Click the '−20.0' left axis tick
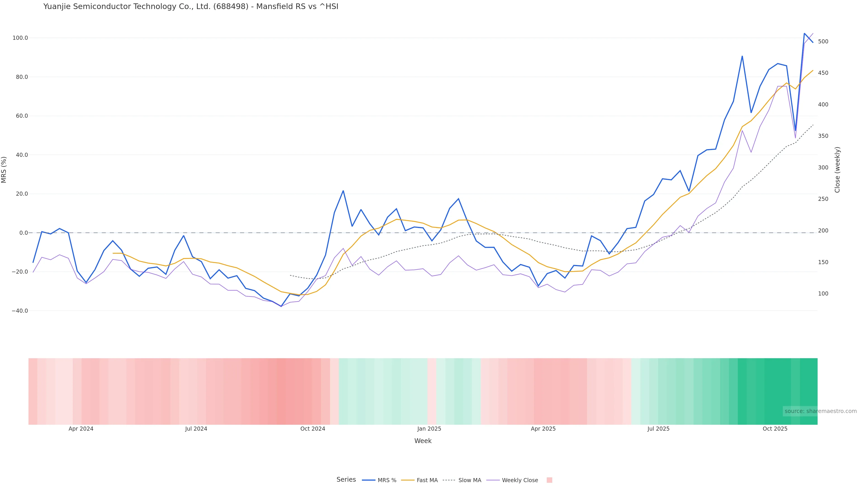The height and width of the screenshot is (488, 868). pyautogui.click(x=20, y=272)
